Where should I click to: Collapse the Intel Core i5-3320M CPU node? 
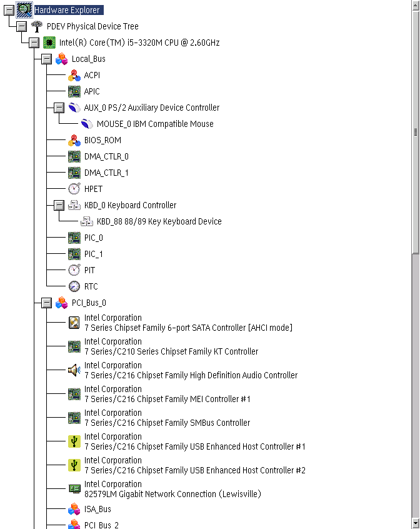coord(34,43)
